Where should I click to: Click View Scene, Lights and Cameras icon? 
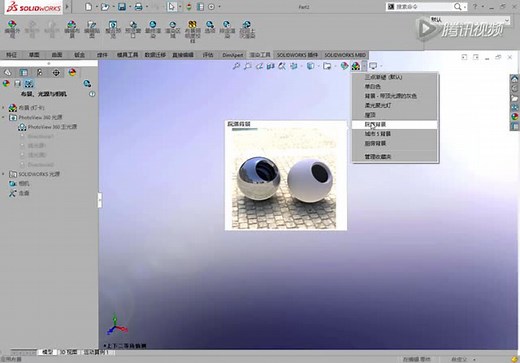(x=29, y=83)
